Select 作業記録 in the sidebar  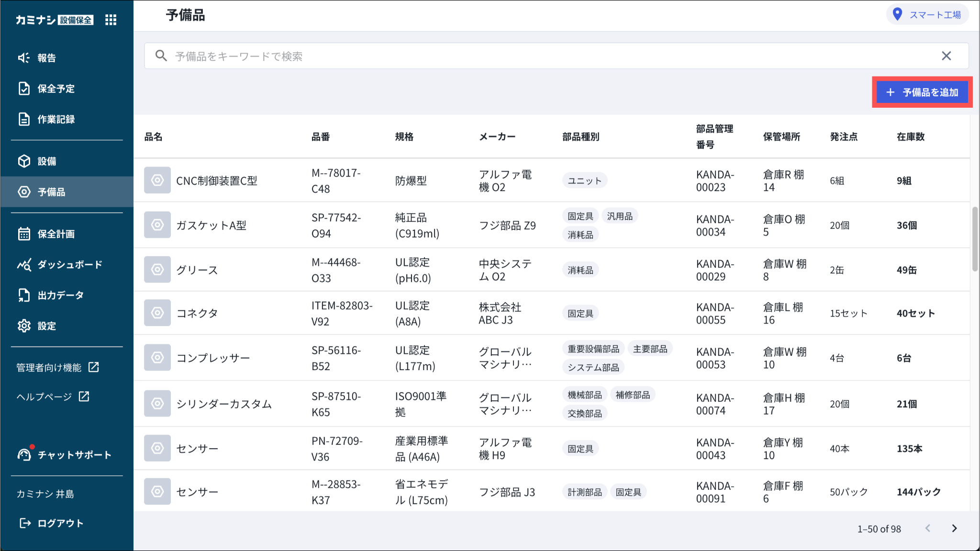(56, 119)
